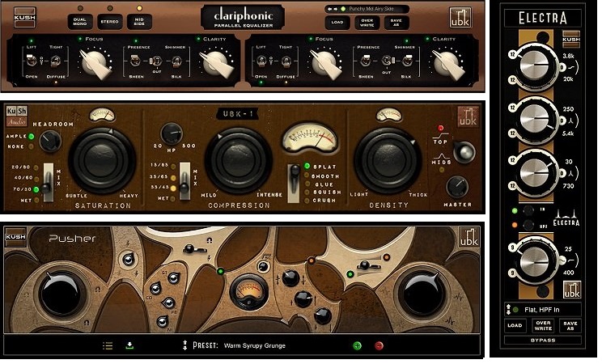Click right channel Clarity knob
This screenshot has height=364, width=602.
click(x=447, y=62)
